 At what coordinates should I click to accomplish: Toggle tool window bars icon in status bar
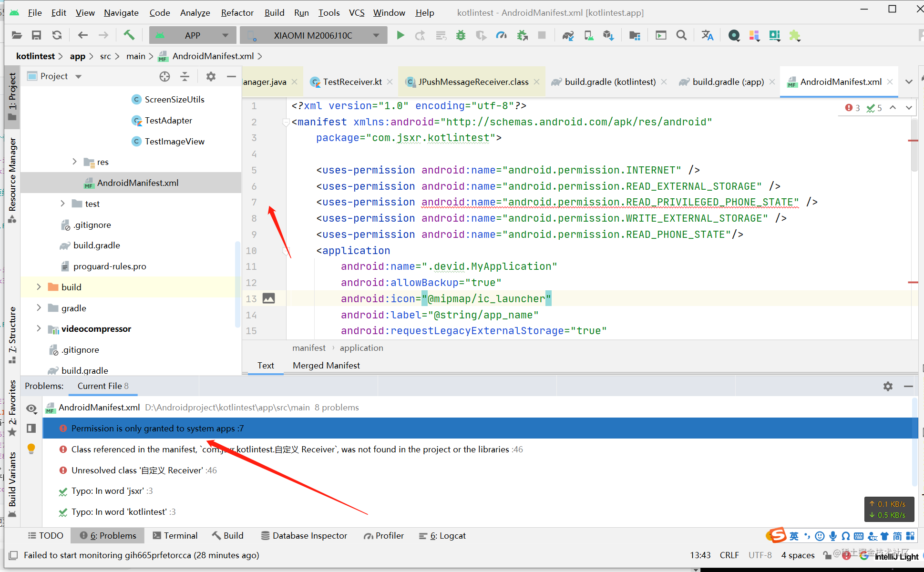[13, 555]
